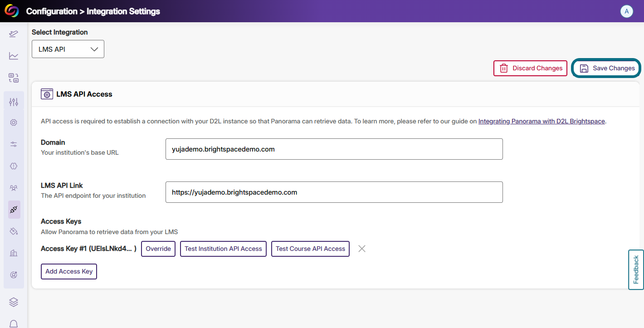Click the LMS API Link input field

click(x=334, y=192)
